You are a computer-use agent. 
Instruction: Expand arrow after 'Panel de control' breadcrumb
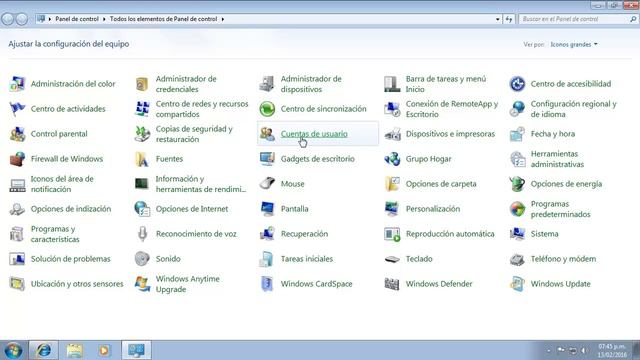[104, 19]
